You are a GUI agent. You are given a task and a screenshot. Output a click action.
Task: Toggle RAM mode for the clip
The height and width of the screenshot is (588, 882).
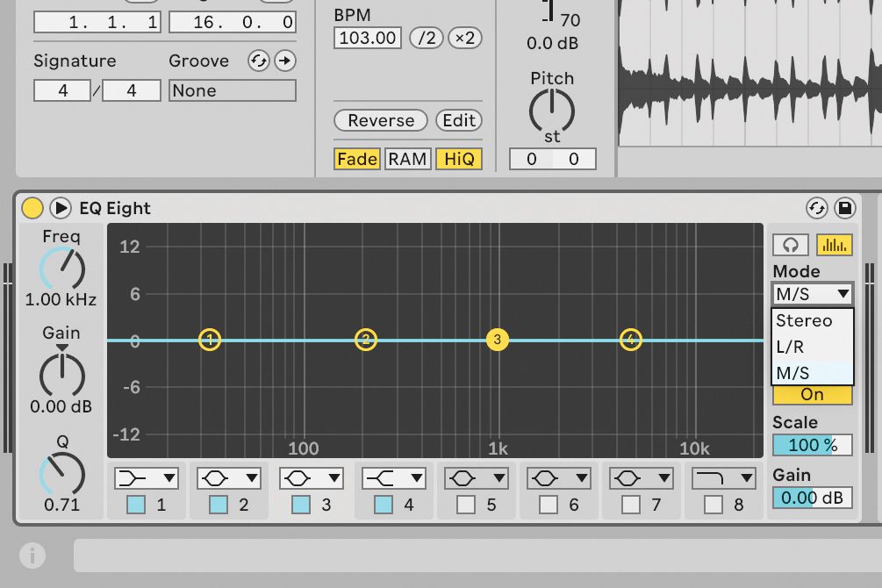[407, 159]
